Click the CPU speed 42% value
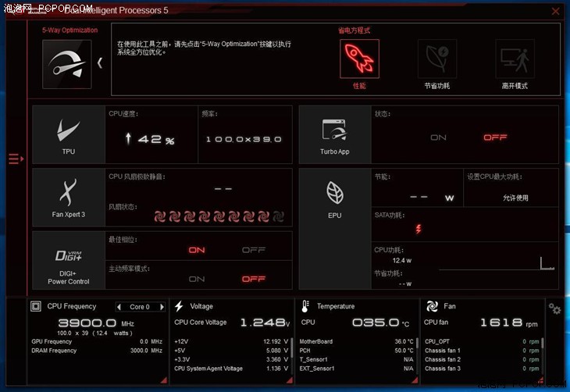Image resolution: width=570 pixels, height=392 pixels. point(151,139)
